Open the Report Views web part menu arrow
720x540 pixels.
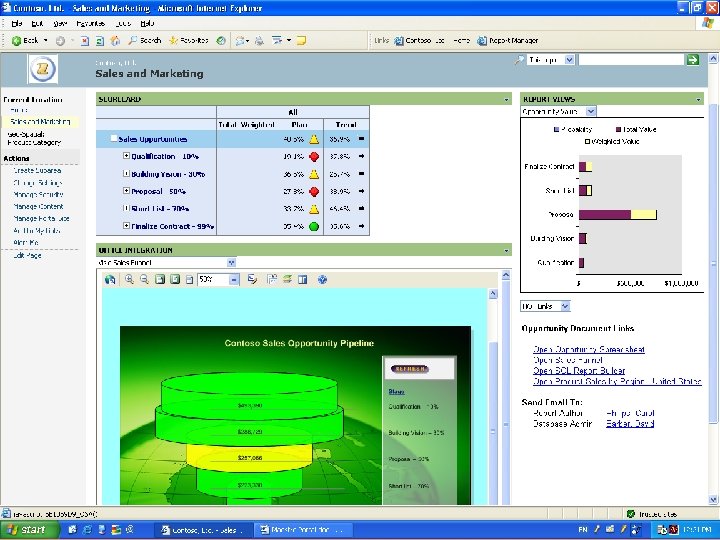point(698,99)
